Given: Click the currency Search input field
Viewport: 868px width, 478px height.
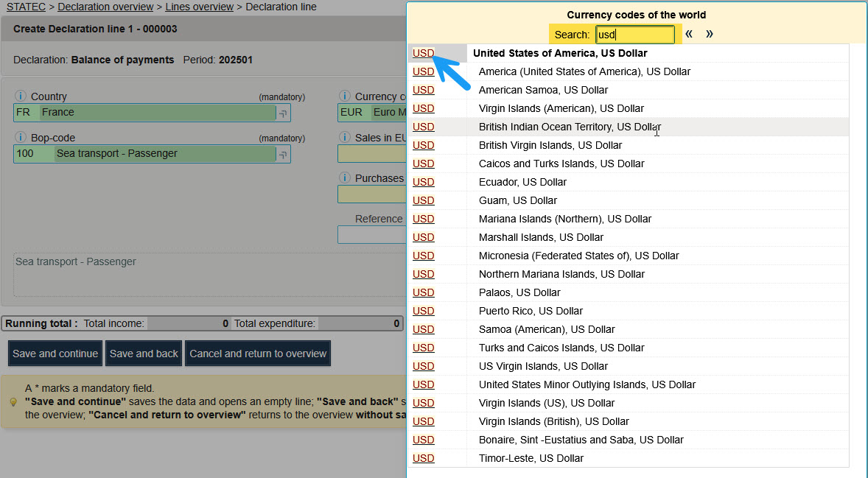Looking at the screenshot, I should click(x=634, y=35).
